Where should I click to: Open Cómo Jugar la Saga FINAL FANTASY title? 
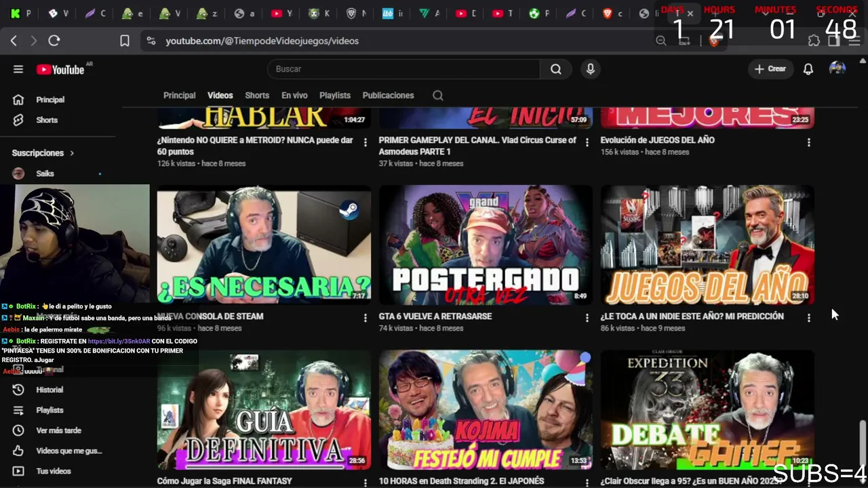pos(224,481)
